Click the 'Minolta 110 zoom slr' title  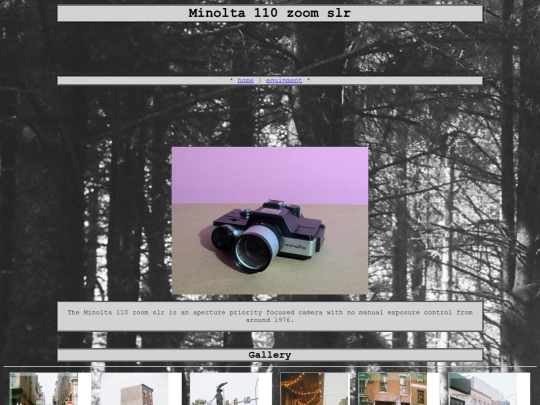coord(270,13)
